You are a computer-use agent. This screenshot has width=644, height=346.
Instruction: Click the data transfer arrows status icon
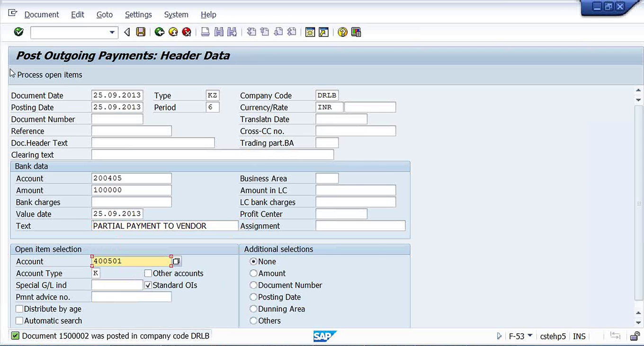point(615,336)
